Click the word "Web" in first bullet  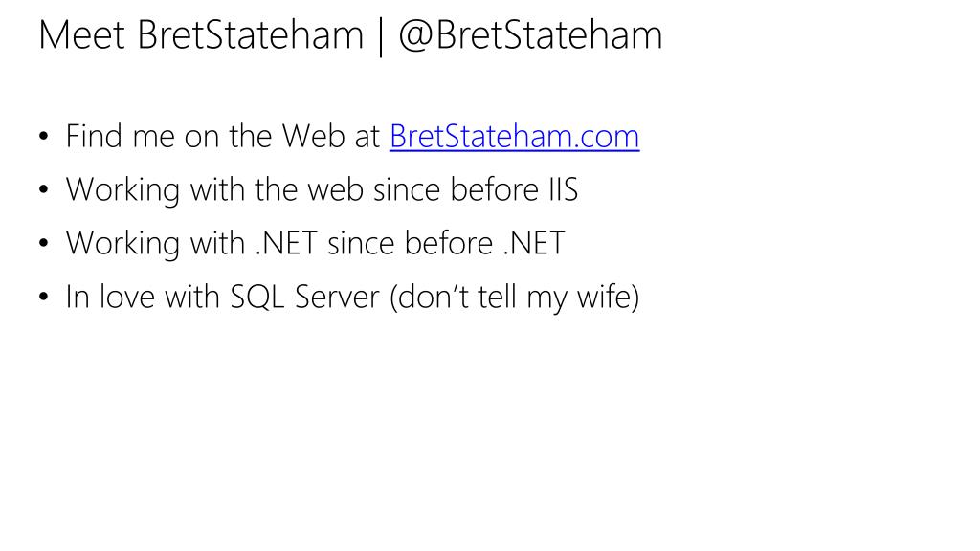pyautogui.click(x=313, y=136)
